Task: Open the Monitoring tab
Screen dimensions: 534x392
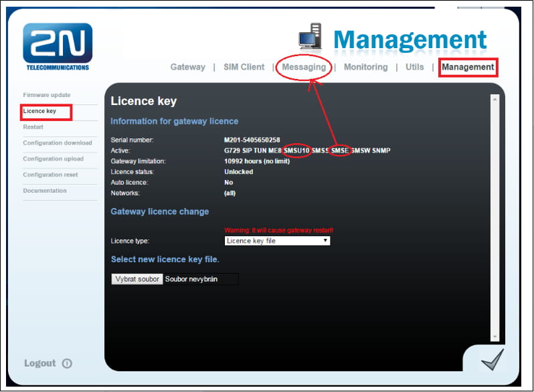Action: 366,67
